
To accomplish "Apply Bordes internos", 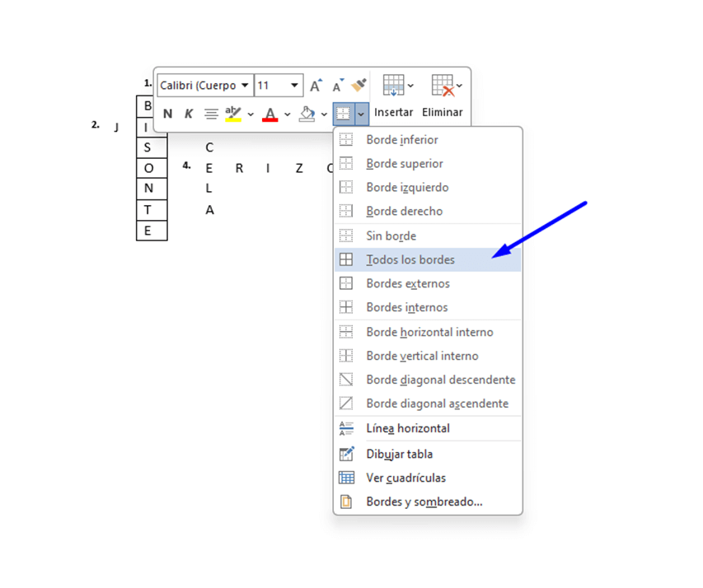I will point(428,307).
